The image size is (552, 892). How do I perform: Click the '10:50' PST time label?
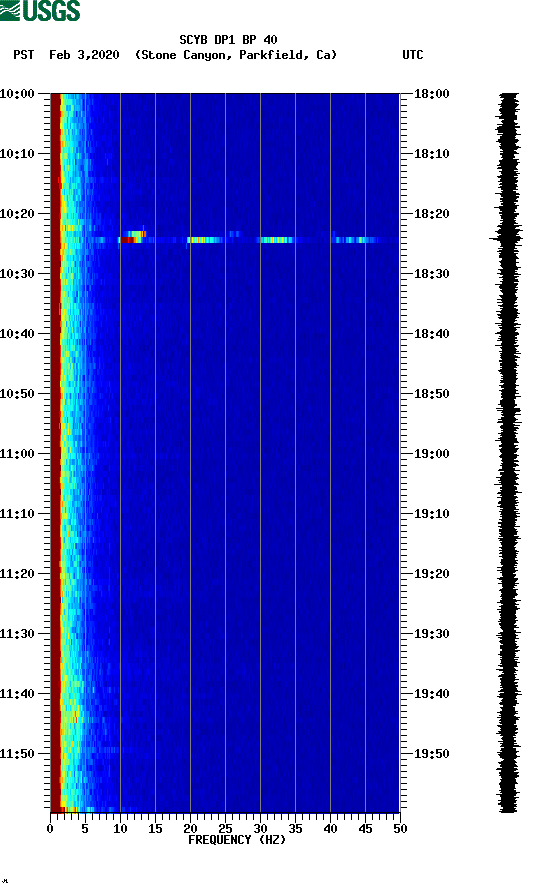[17, 394]
